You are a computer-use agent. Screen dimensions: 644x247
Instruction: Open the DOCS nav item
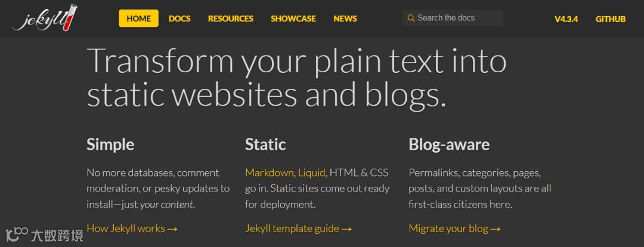point(179,18)
